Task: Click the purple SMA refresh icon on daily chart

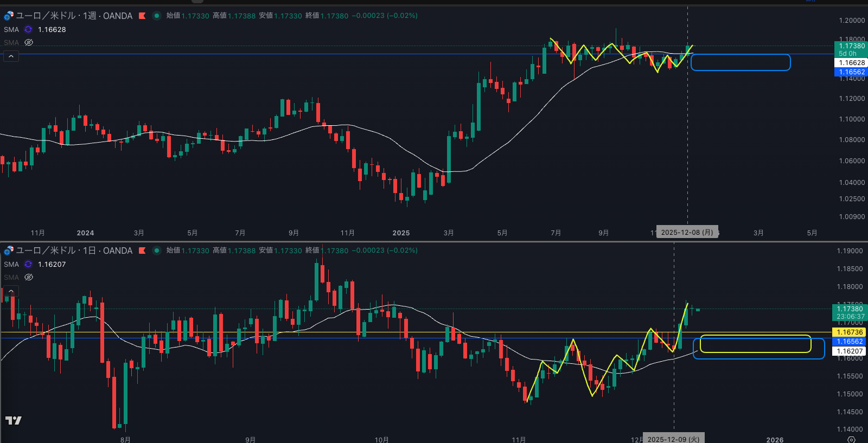Action: 28,264
